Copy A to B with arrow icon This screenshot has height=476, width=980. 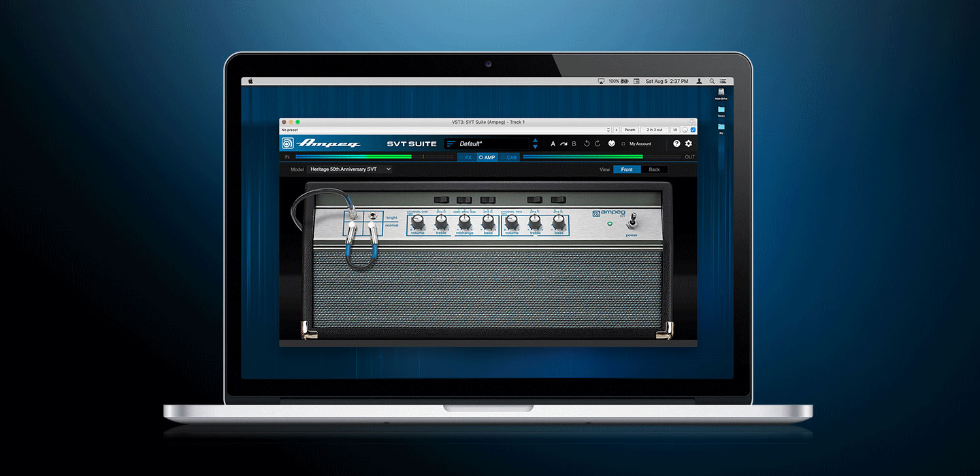(x=563, y=143)
